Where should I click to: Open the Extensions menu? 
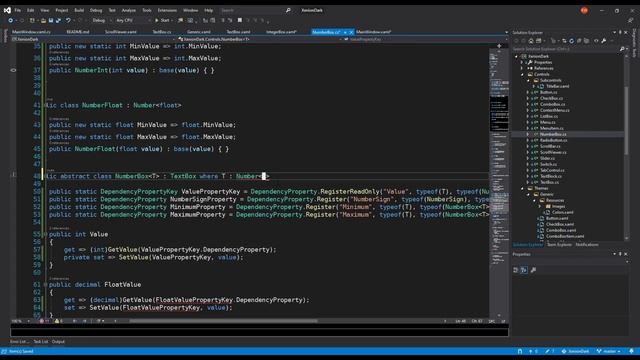[x=167, y=10]
